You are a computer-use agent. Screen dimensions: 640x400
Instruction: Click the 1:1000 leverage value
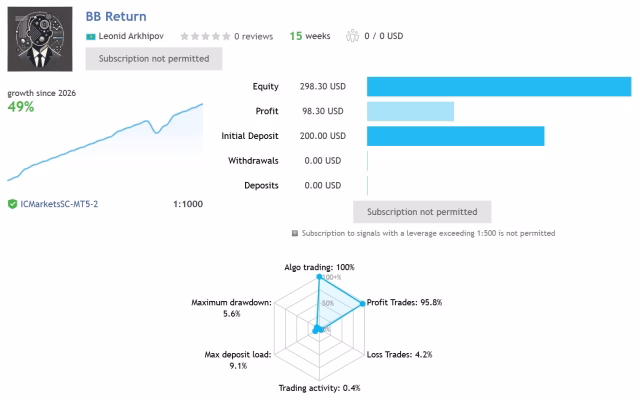(x=188, y=204)
